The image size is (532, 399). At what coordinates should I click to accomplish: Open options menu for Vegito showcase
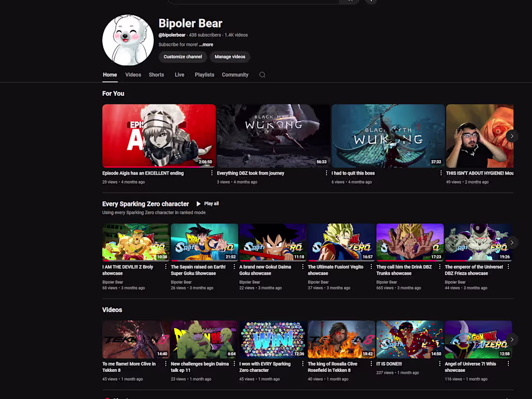[x=371, y=267]
